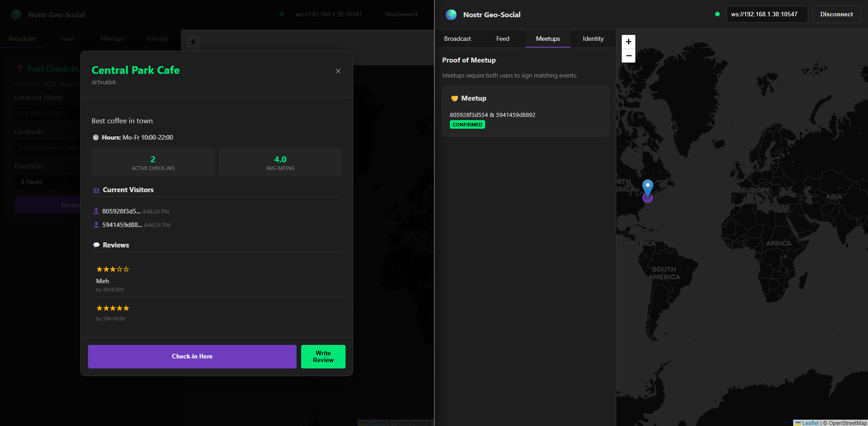The height and width of the screenshot is (426, 868).
Task: Zoom in on the right map
Action: [x=628, y=42]
